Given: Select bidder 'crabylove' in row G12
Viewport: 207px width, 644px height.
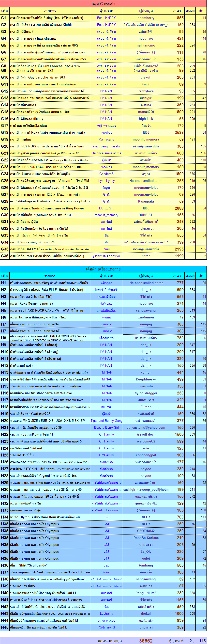Looking at the screenshot, I should [x=146, y=91].
